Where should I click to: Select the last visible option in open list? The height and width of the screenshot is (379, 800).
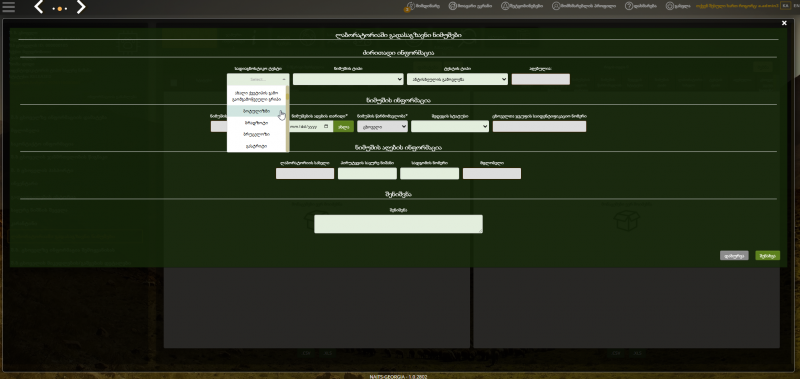[257, 146]
